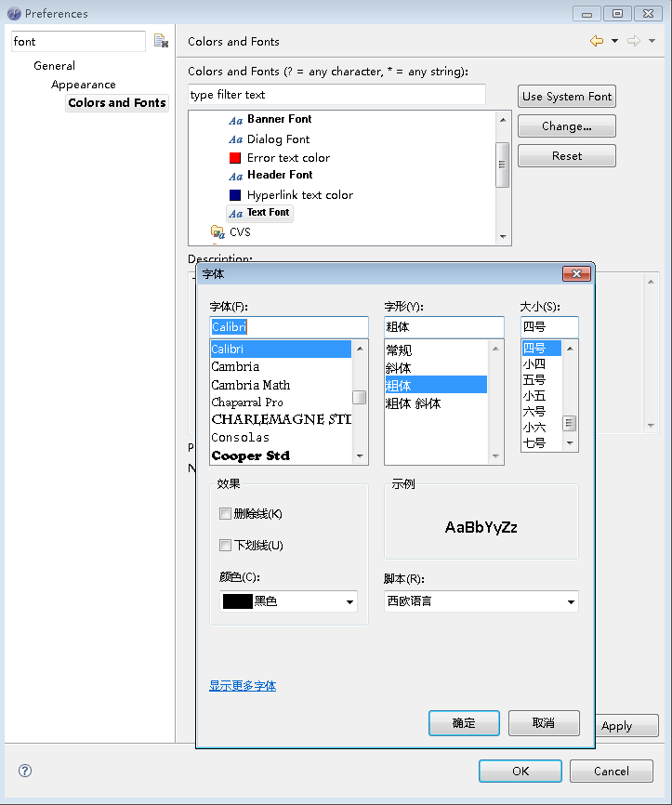Select Consolas in the font list

tap(281, 438)
